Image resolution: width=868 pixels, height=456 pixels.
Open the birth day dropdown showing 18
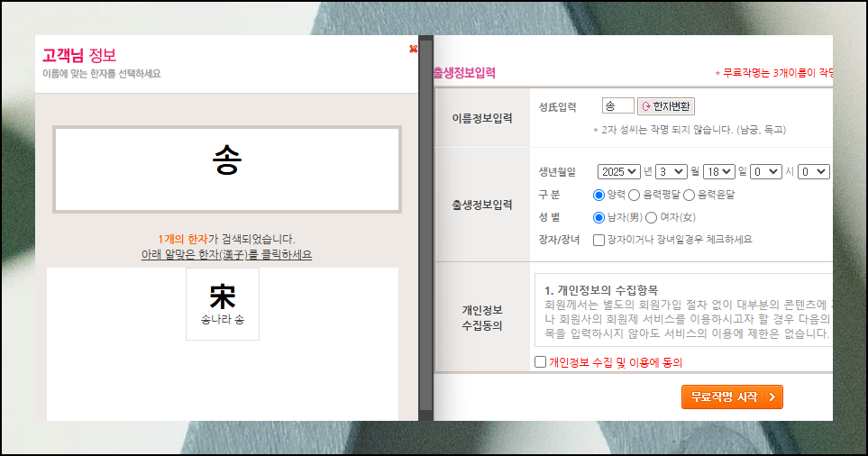[x=719, y=171]
